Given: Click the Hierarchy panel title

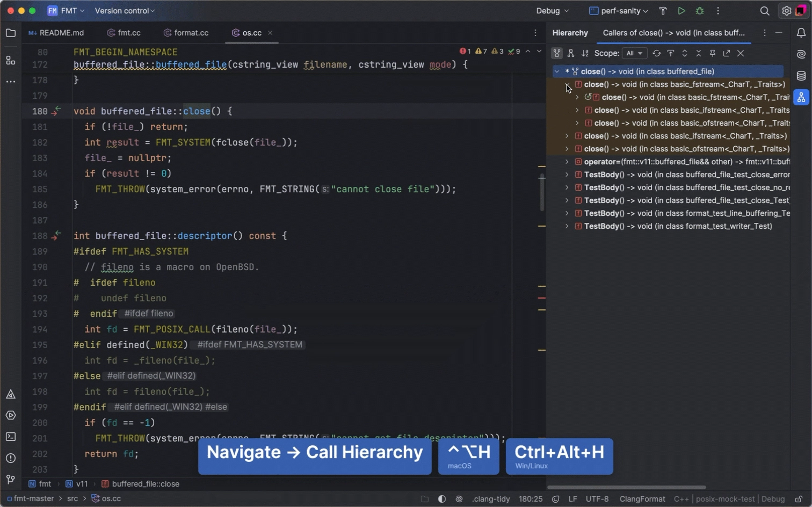Looking at the screenshot, I should point(570,33).
